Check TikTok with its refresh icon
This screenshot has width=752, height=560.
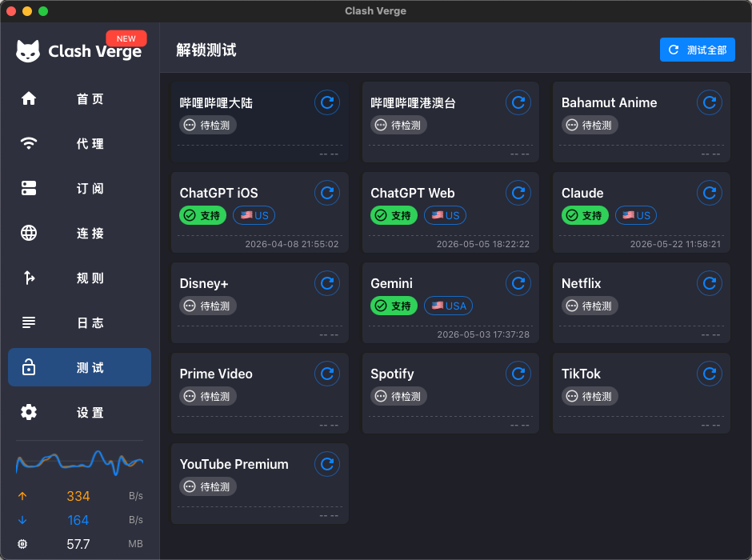[710, 374]
